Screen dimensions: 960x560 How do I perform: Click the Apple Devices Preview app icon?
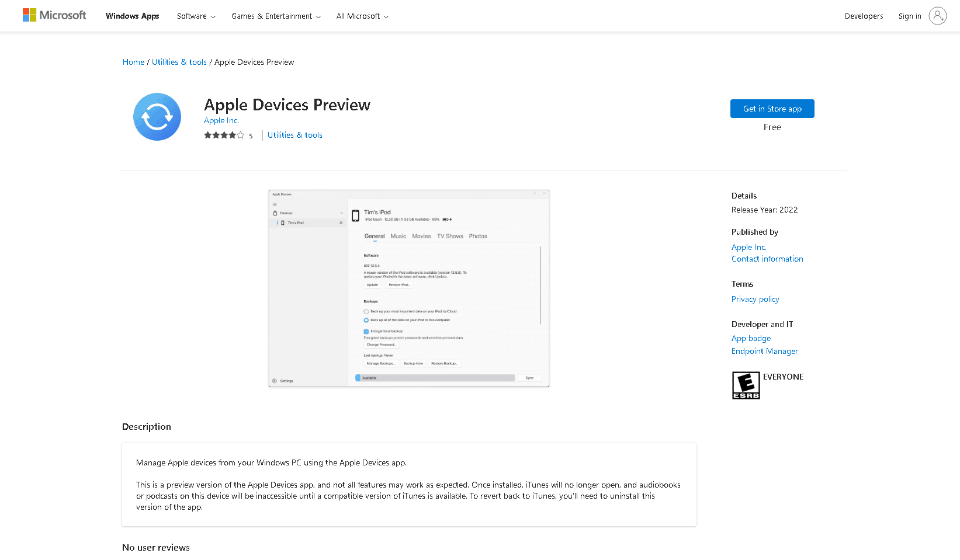[x=157, y=117]
